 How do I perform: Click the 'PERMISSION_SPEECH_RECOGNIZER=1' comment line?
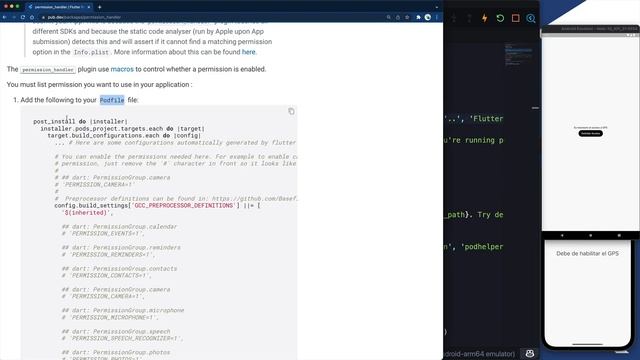122,338
